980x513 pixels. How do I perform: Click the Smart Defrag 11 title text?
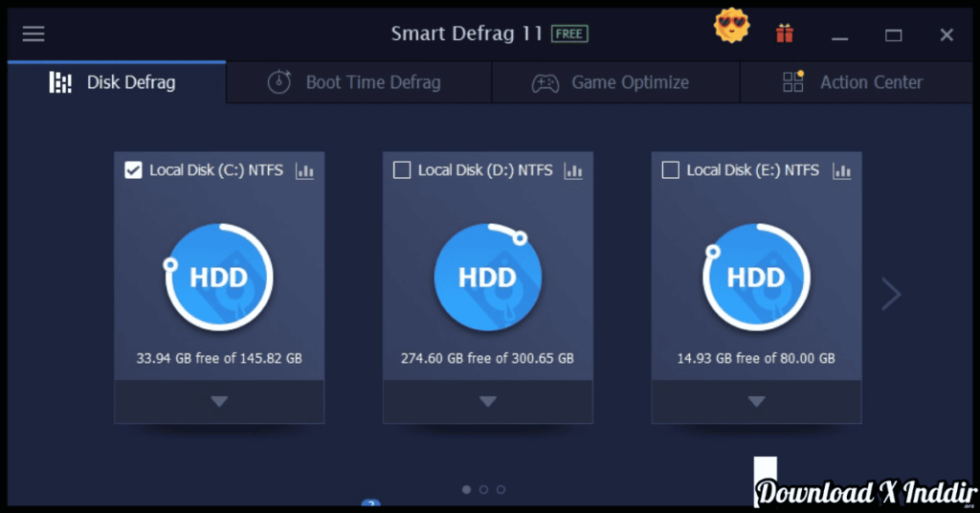(x=467, y=33)
